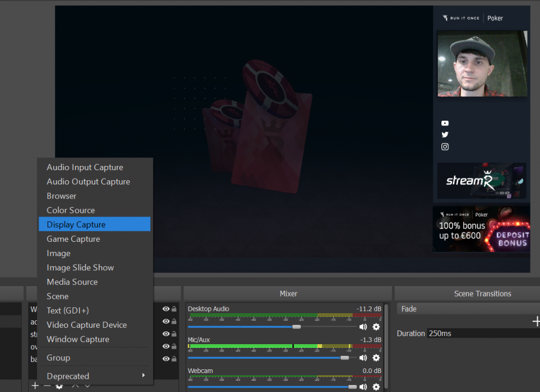Mute the Mic/Aux speaker icon

pos(363,358)
